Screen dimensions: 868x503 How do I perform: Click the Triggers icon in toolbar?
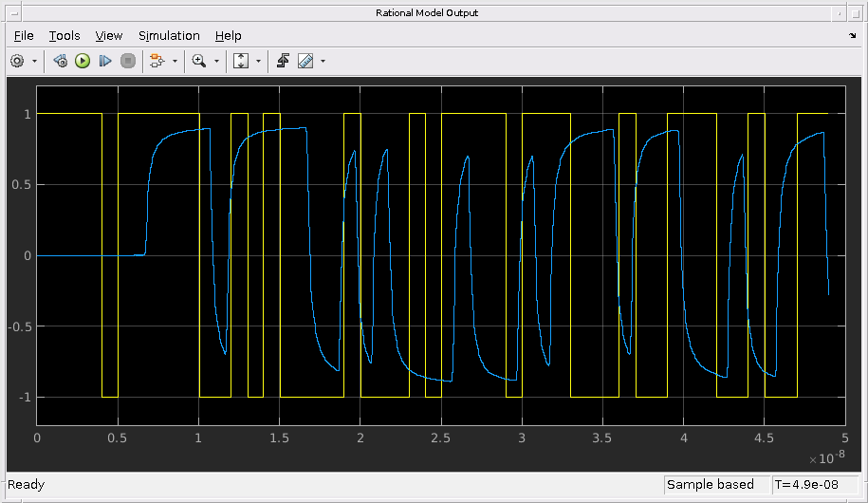283,61
